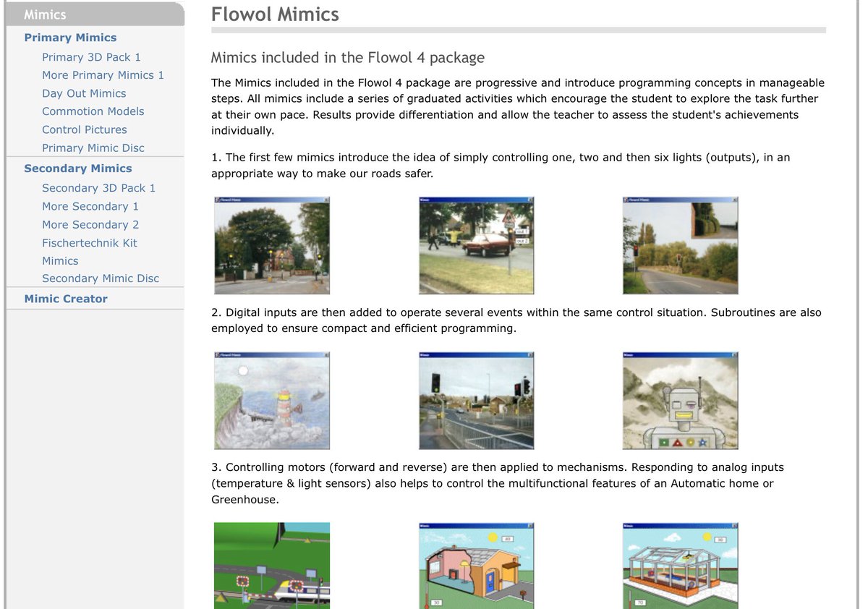This screenshot has width=868, height=609.
Task: View the greenhouse mimic thumbnail
Action: coord(680,566)
